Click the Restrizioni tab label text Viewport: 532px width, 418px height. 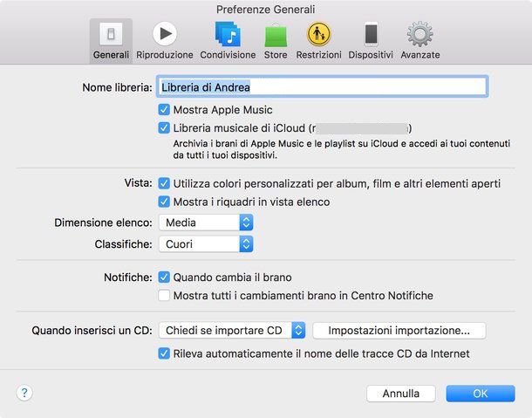click(318, 55)
